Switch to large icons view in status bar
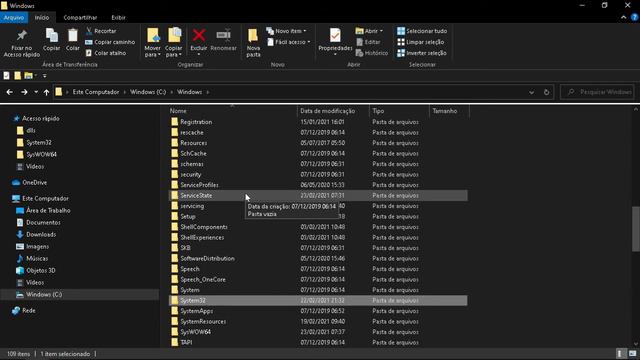640x360 pixels. coord(633,354)
